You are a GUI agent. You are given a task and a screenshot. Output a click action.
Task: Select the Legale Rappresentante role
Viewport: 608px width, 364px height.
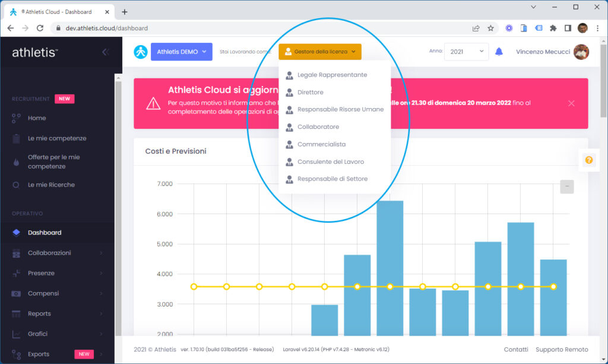click(x=334, y=75)
